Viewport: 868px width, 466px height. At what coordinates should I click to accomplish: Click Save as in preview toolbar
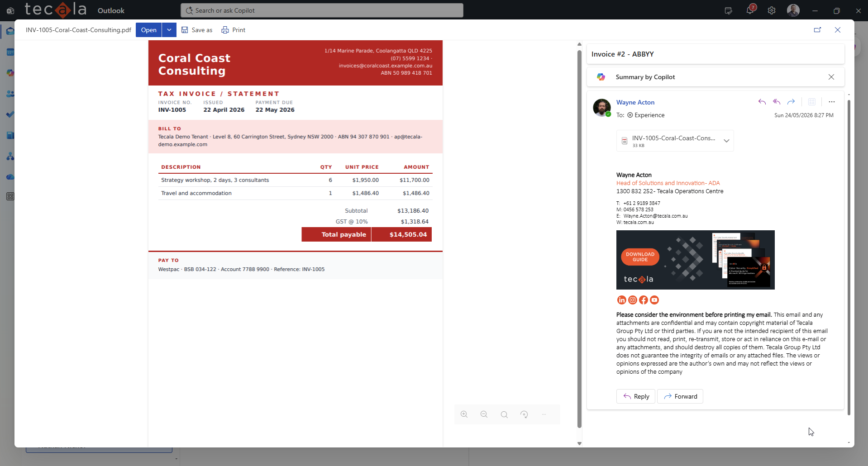197,30
